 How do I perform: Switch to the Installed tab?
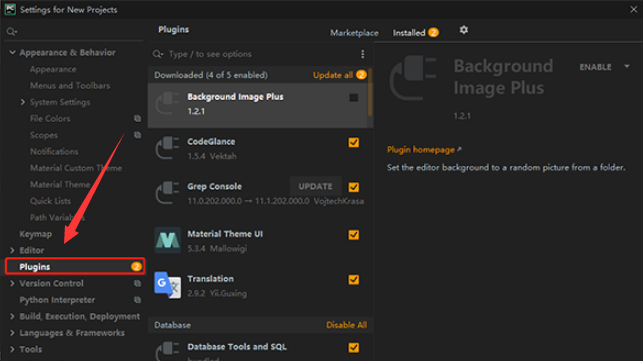click(409, 33)
